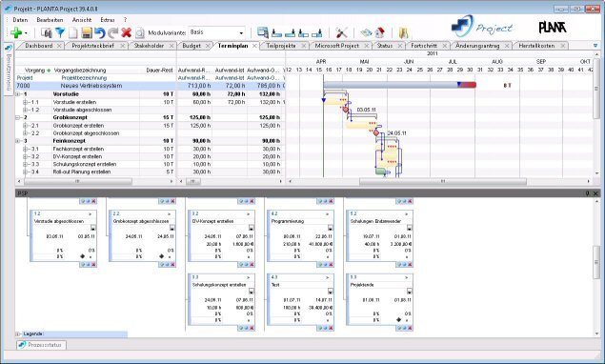Open the Projektende PSP card
The height and width of the screenshot is (364, 605).
pos(379,298)
